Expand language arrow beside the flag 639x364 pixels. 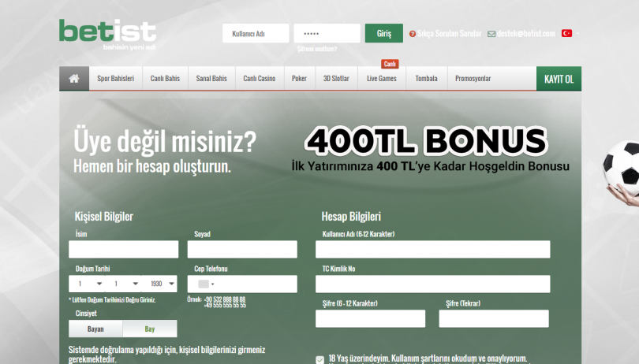click(577, 33)
